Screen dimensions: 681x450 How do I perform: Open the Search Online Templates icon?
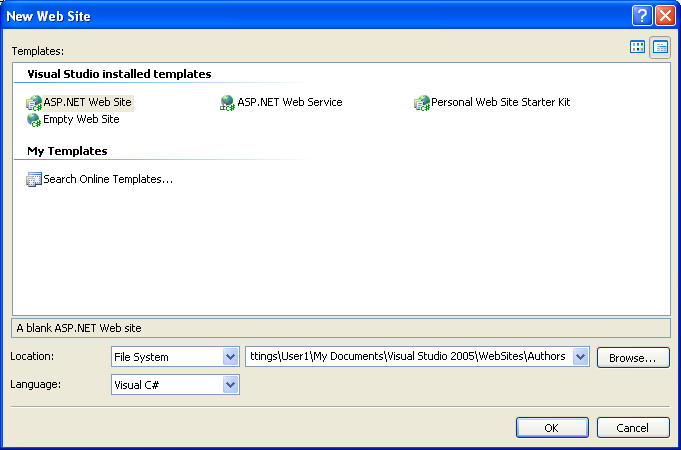34,180
